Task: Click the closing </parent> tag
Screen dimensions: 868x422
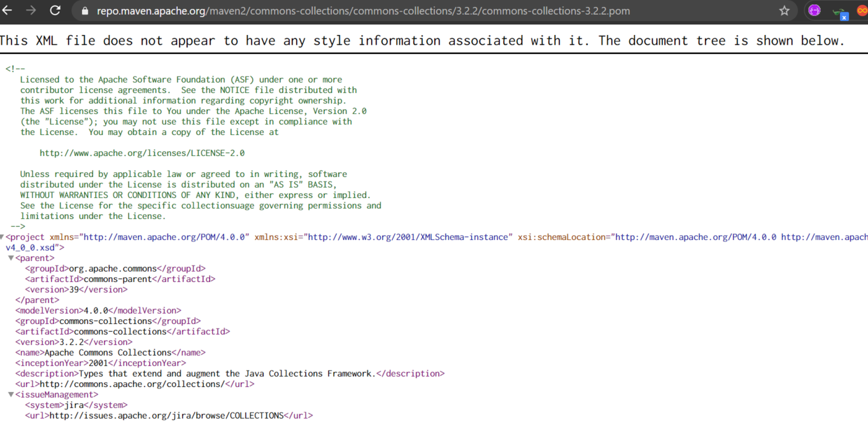Action: (x=37, y=300)
